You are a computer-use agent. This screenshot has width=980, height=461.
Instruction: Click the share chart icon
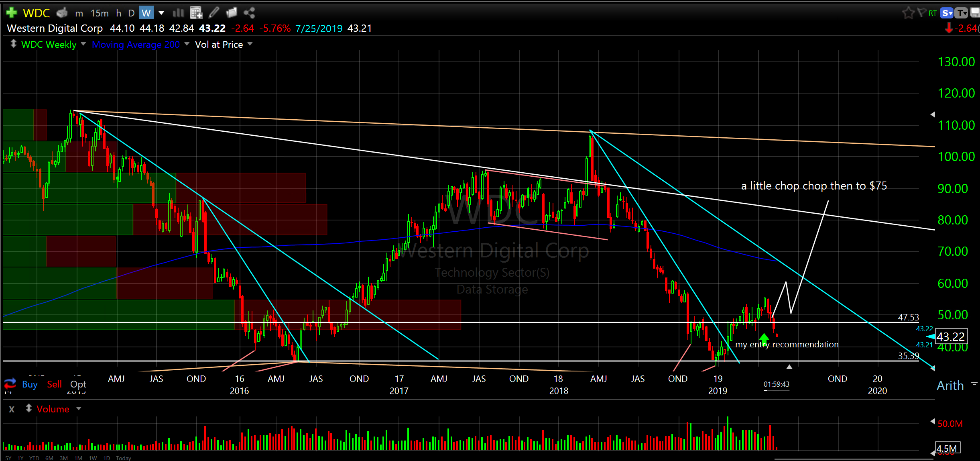(x=249, y=13)
